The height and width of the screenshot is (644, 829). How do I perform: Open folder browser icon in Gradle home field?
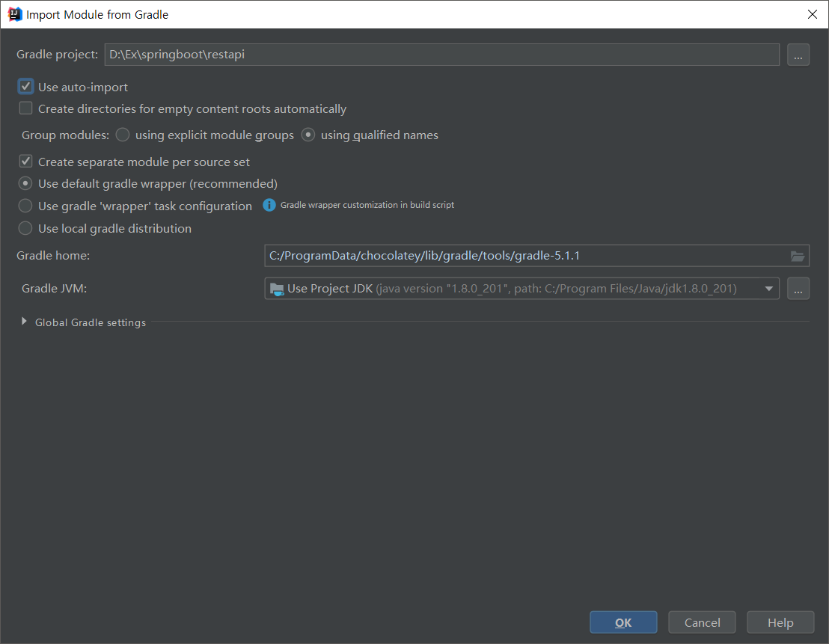coord(798,256)
